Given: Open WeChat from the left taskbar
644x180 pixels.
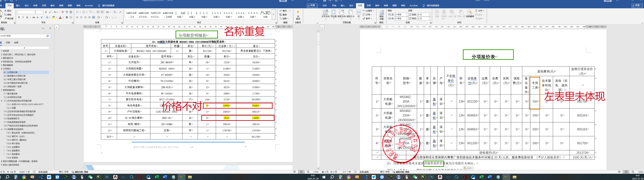Looking at the screenshot, I should pos(90,177).
